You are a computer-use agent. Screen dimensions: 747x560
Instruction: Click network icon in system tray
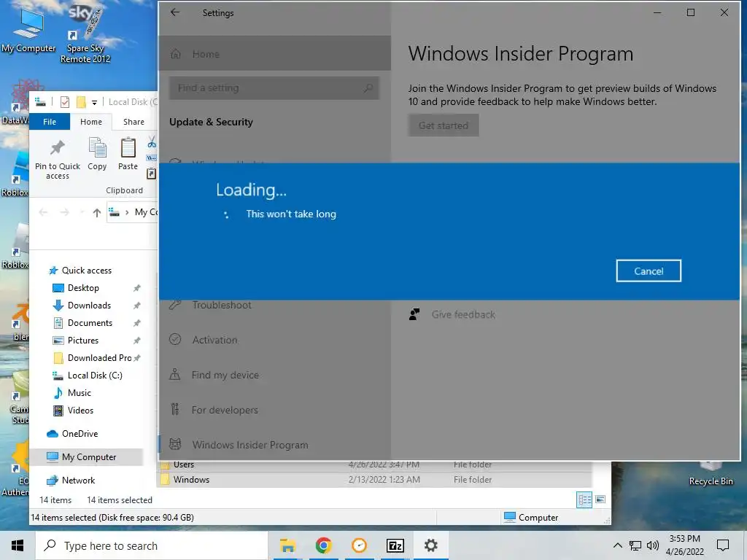[635, 545]
